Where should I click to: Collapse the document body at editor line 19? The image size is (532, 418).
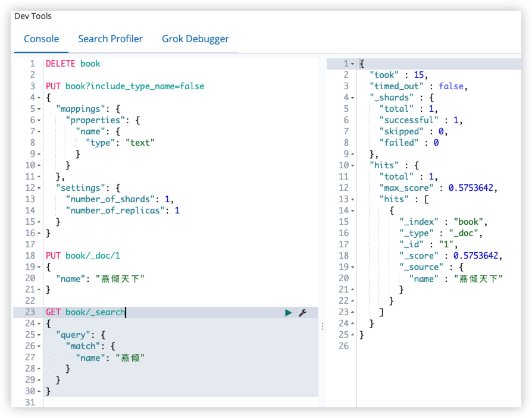pyautogui.click(x=39, y=267)
